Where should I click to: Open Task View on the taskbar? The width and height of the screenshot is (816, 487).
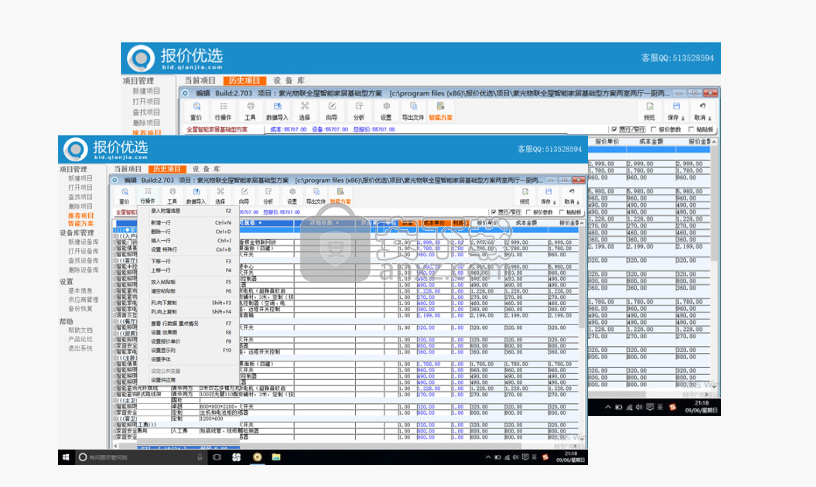coord(217,457)
